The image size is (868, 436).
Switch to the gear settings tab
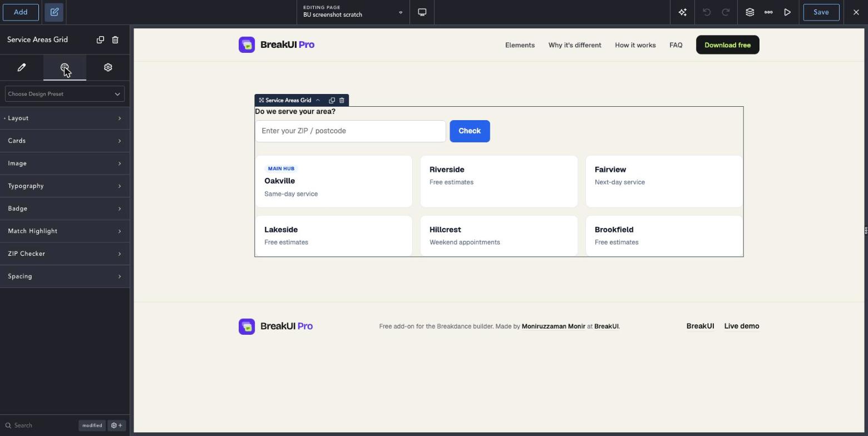click(108, 67)
